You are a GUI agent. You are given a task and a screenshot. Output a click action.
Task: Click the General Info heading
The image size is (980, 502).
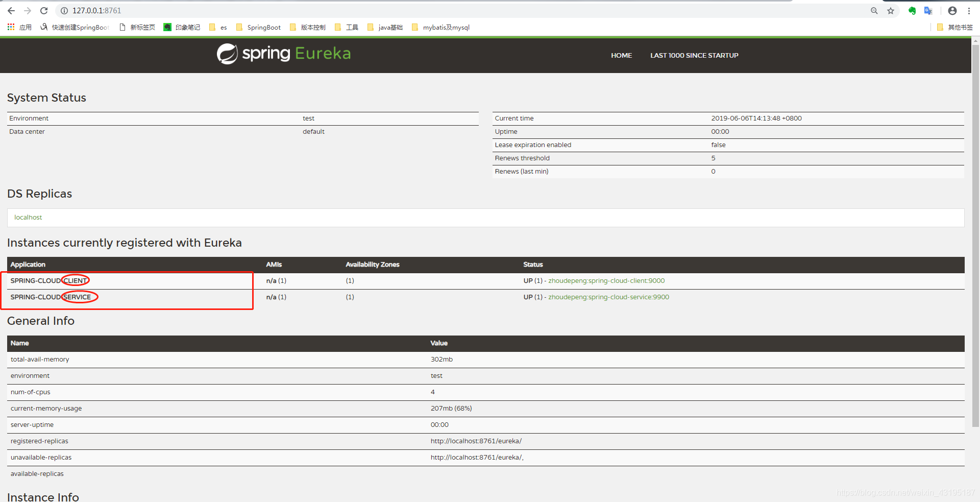41,321
